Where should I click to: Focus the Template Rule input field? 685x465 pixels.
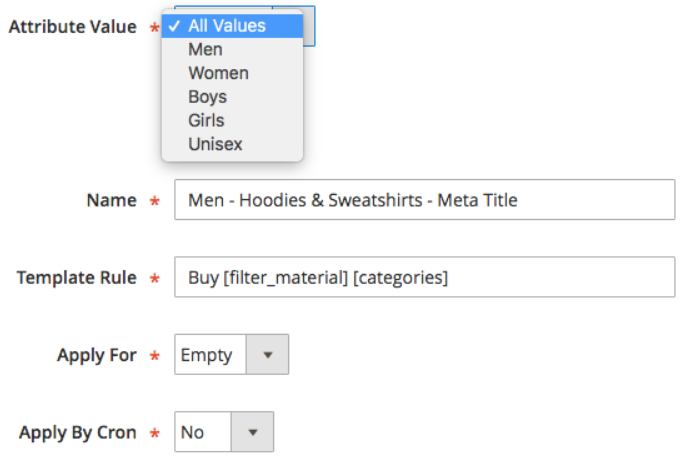[x=424, y=277]
